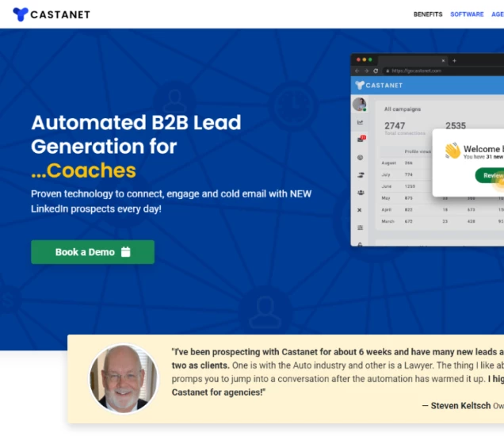Click the people group icon in sidebar
The image size is (504, 436).
click(361, 193)
